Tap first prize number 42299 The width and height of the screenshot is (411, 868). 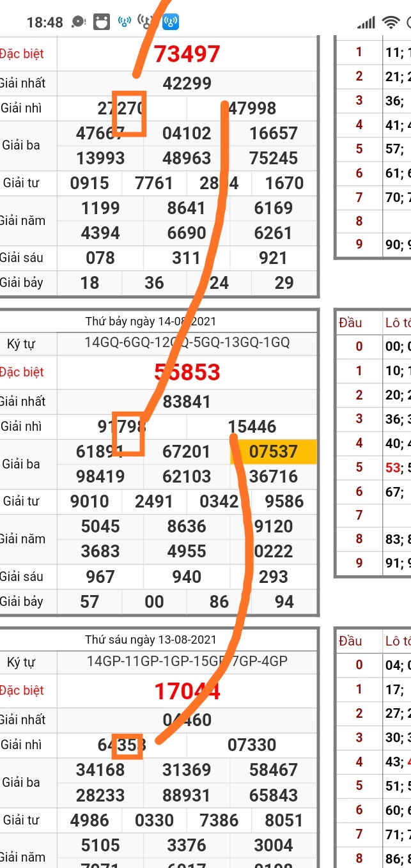tap(187, 83)
